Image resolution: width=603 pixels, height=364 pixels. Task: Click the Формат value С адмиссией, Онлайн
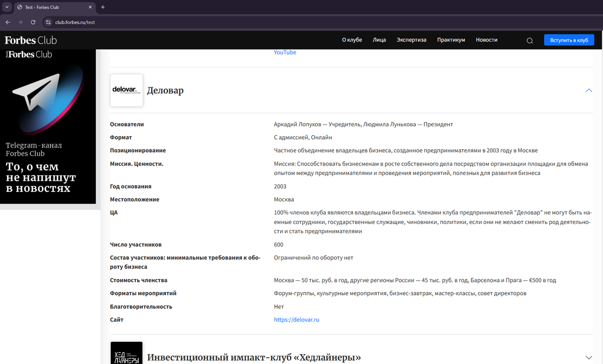(x=303, y=138)
